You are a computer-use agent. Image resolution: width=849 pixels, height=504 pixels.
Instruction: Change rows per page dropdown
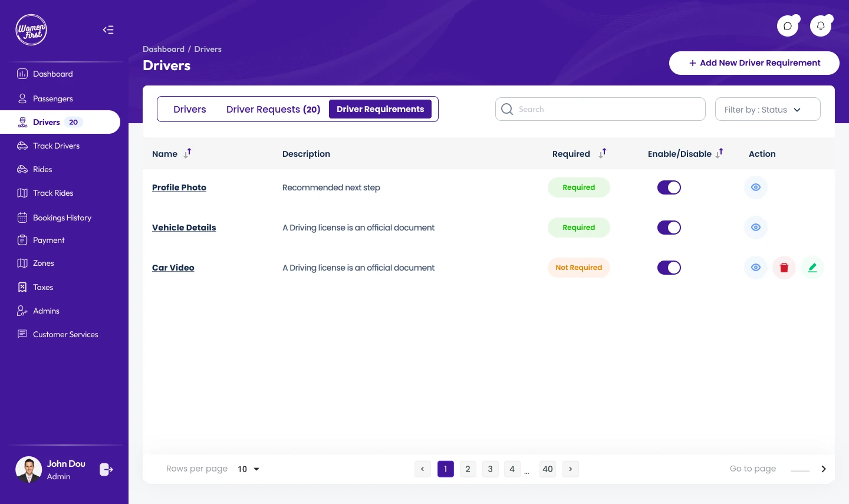[x=248, y=469]
